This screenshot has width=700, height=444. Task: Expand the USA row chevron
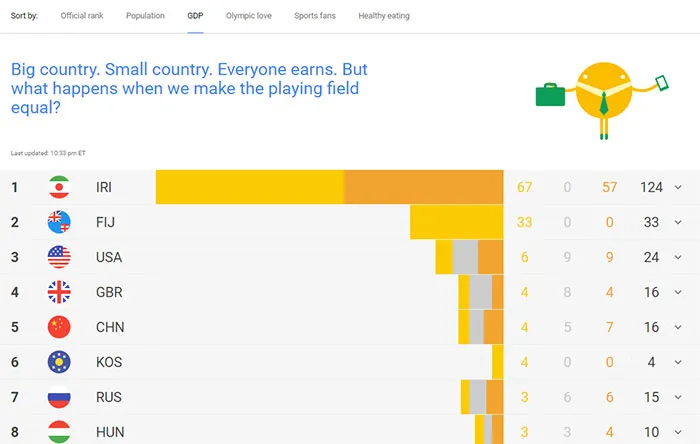tap(678, 257)
